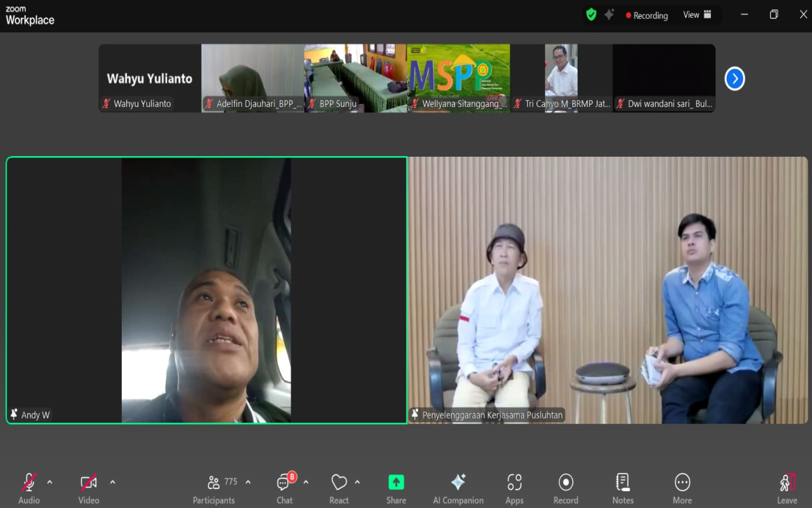This screenshot has height=508, width=812.
Task: Open the Participants panel
Action: (214, 488)
